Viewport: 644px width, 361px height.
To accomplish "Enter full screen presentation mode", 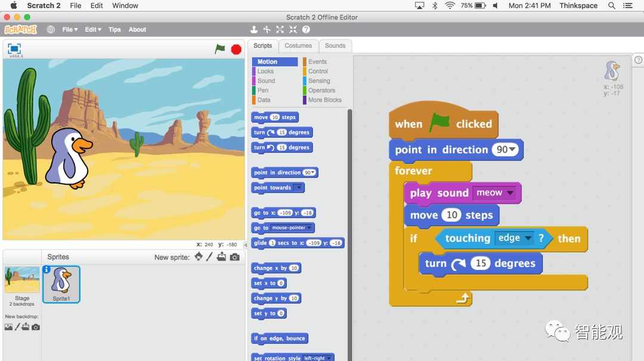I will click(x=14, y=48).
